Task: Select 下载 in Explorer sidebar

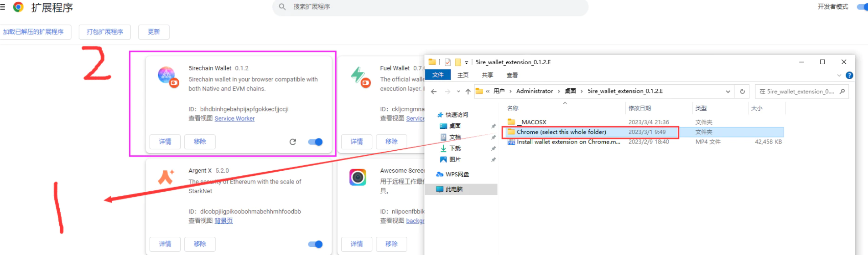Action: point(455,148)
